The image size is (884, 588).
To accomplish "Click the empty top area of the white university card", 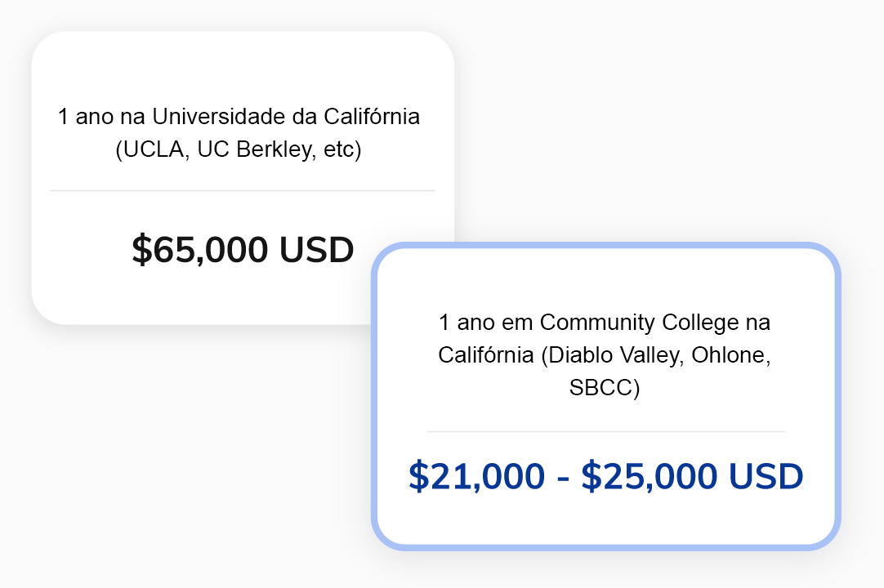I will click(243, 65).
